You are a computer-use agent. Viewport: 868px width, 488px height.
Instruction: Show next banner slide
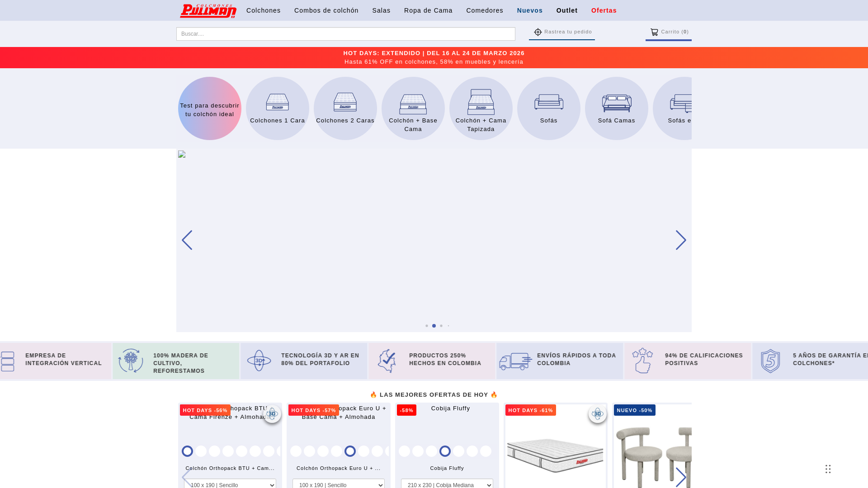pyautogui.click(x=681, y=240)
